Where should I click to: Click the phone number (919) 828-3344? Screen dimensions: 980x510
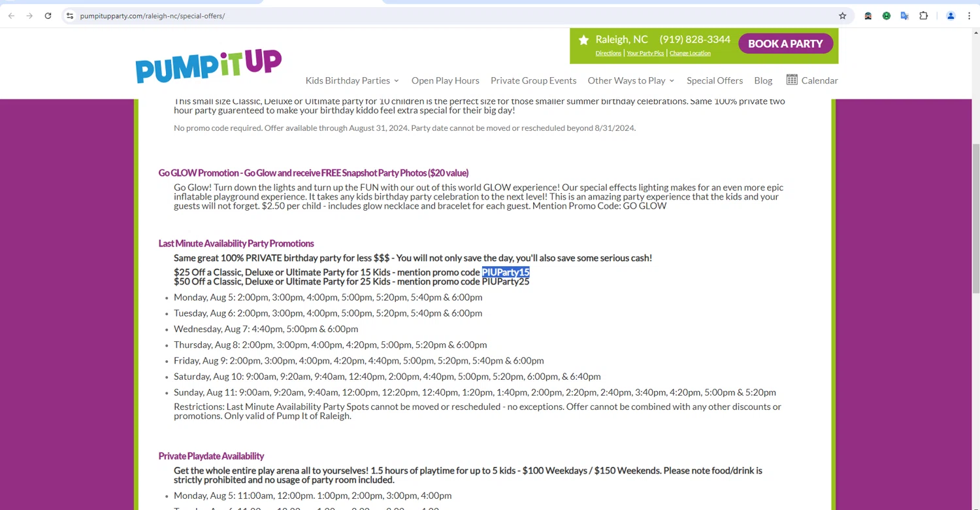[695, 39]
